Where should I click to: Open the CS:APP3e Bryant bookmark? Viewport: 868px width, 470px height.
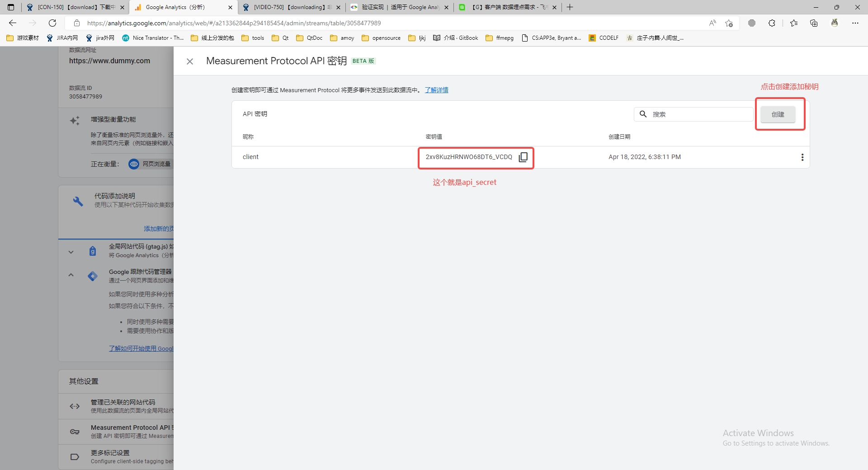(x=551, y=38)
